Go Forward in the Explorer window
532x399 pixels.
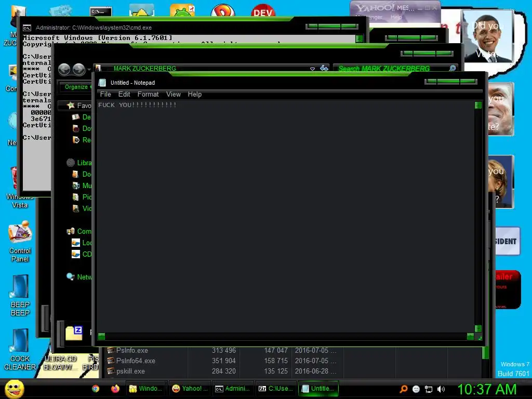coord(79,69)
